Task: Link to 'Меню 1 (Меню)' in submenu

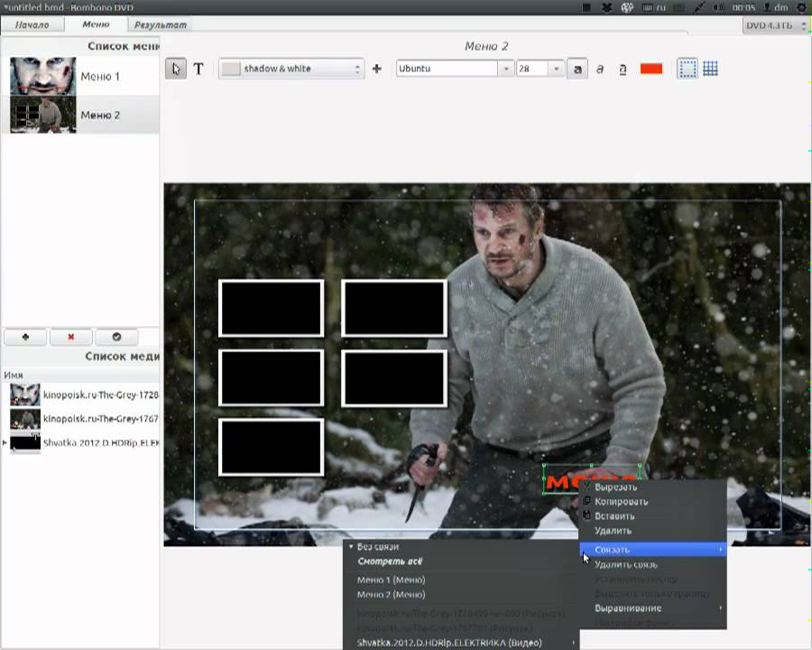Action: pyautogui.click(x=461, y=580)
